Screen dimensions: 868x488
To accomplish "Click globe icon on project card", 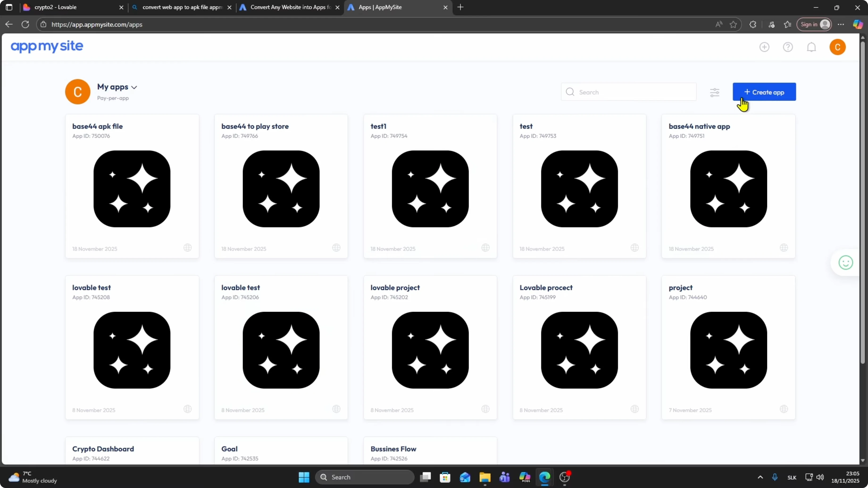I will (x=784, y=409).
